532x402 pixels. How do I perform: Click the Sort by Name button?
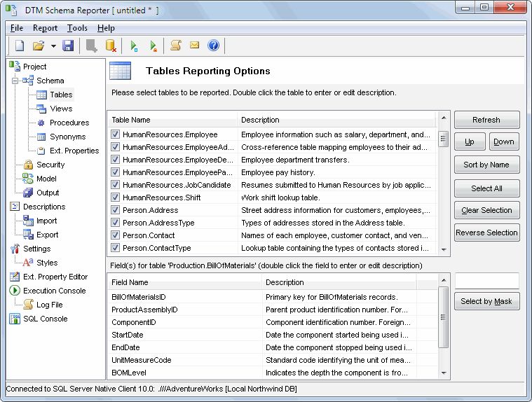tap(486, 165)
